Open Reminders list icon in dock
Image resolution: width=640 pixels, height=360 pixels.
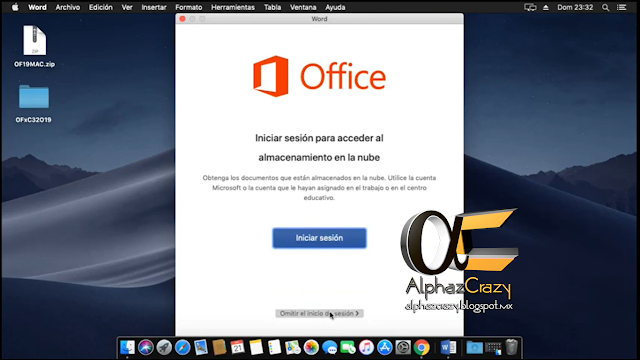point(274,347)
